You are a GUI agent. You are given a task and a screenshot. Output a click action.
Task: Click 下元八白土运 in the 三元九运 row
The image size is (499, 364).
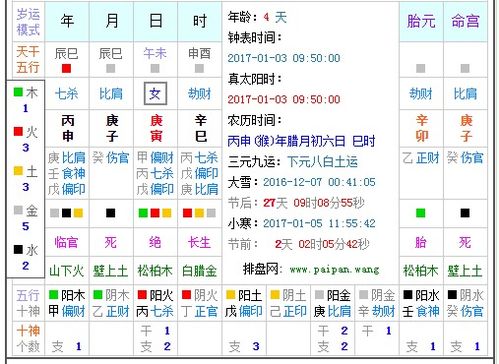[322, 162]
